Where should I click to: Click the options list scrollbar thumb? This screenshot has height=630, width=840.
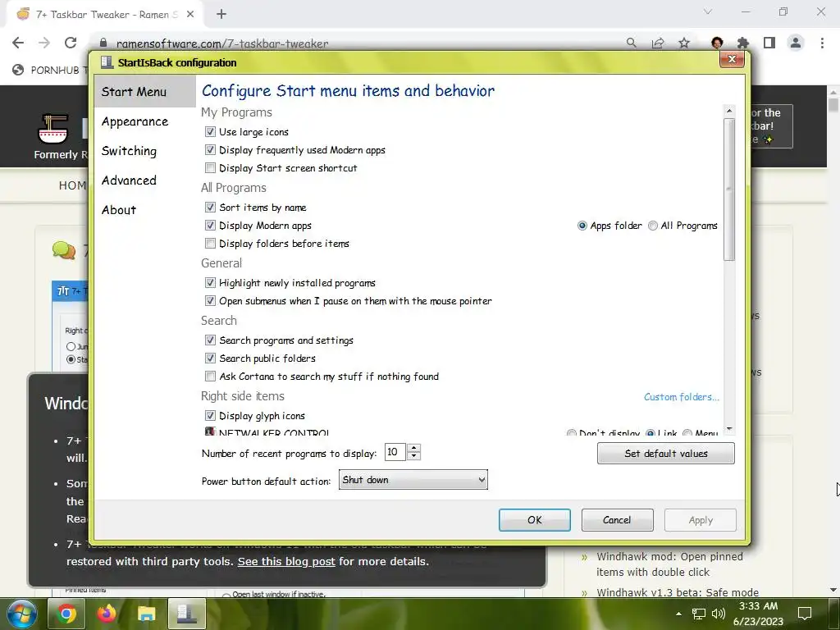(728, 189)
